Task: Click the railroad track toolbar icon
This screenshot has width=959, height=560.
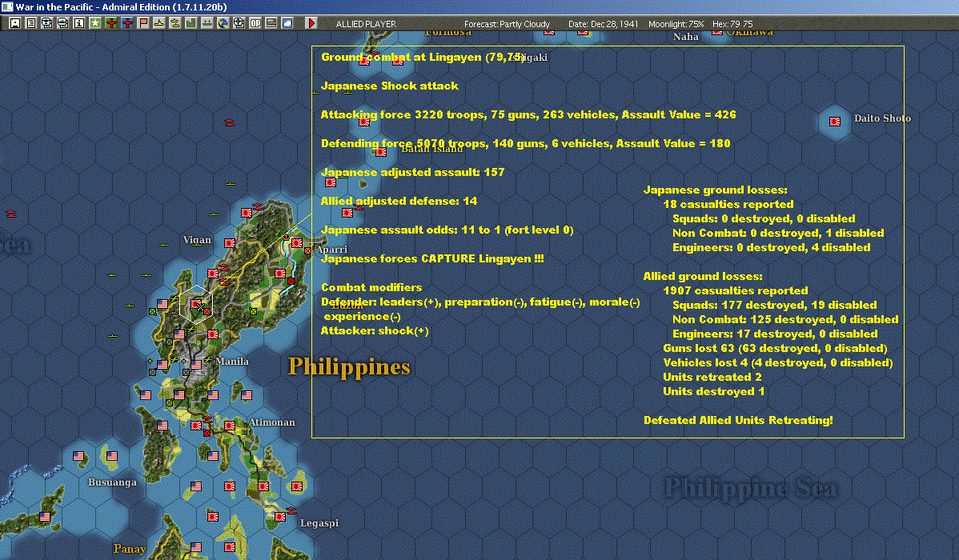Action: (x=271, y=23)
